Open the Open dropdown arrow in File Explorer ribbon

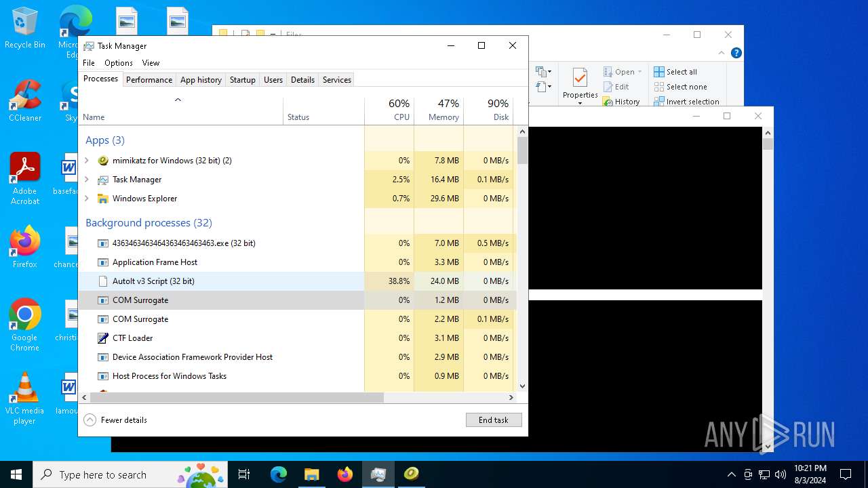(x=639, y=72)
